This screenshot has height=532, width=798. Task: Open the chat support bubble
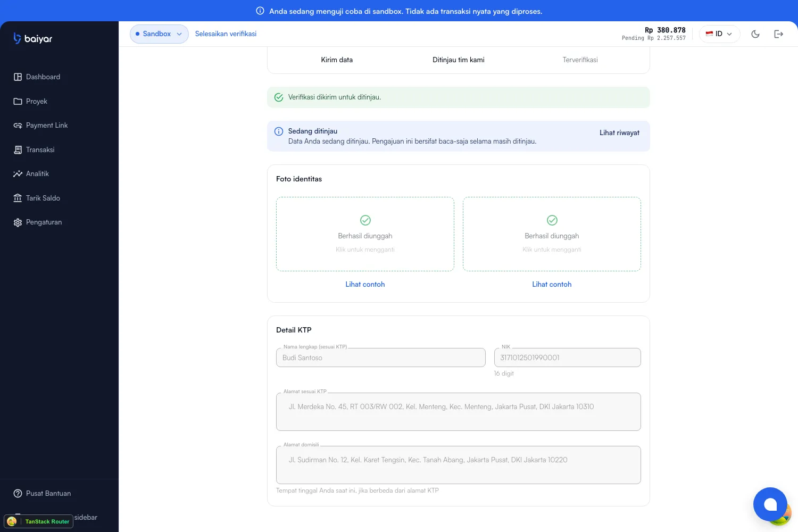(x=770, y=504)
